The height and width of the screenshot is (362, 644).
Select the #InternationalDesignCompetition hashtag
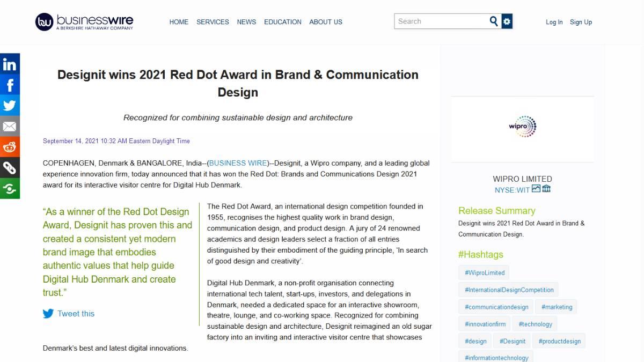click(x=509, y=290)
